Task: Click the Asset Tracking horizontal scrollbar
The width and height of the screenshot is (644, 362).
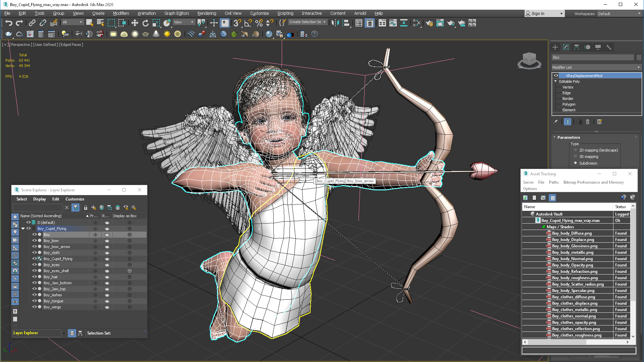Action: coord(576,342)
